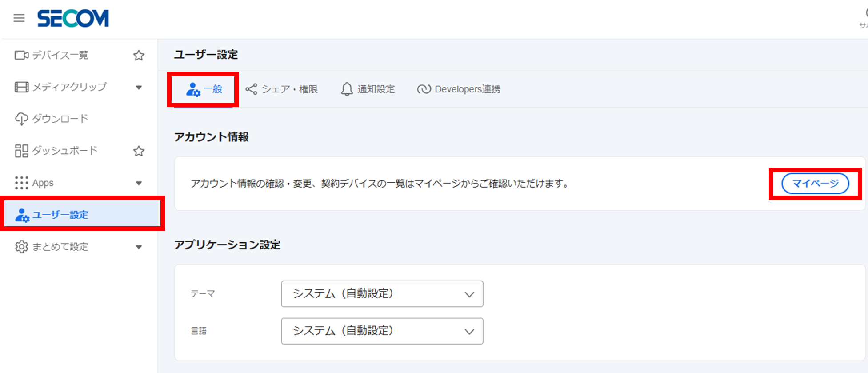Screen dimensions: 868x373
Task: Expand the Apps submenu arrow
Action: tap(139, 183)
